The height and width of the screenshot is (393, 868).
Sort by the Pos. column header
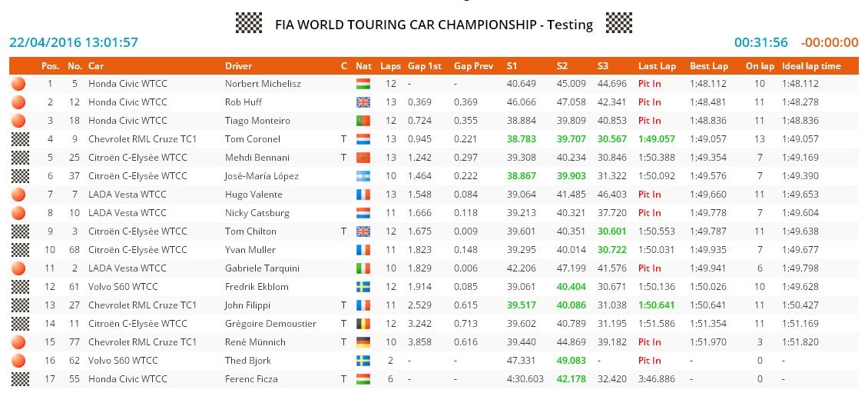coord(50,66)
